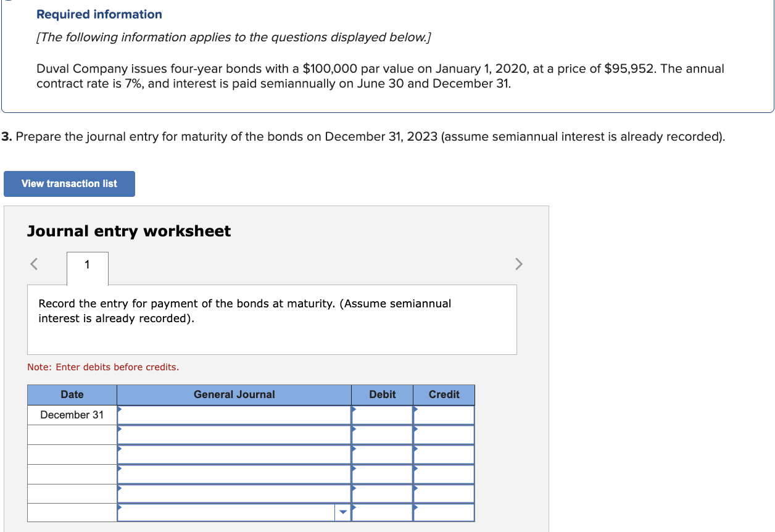
Task: Click the General Journal column header
Action: click(234, 394)
